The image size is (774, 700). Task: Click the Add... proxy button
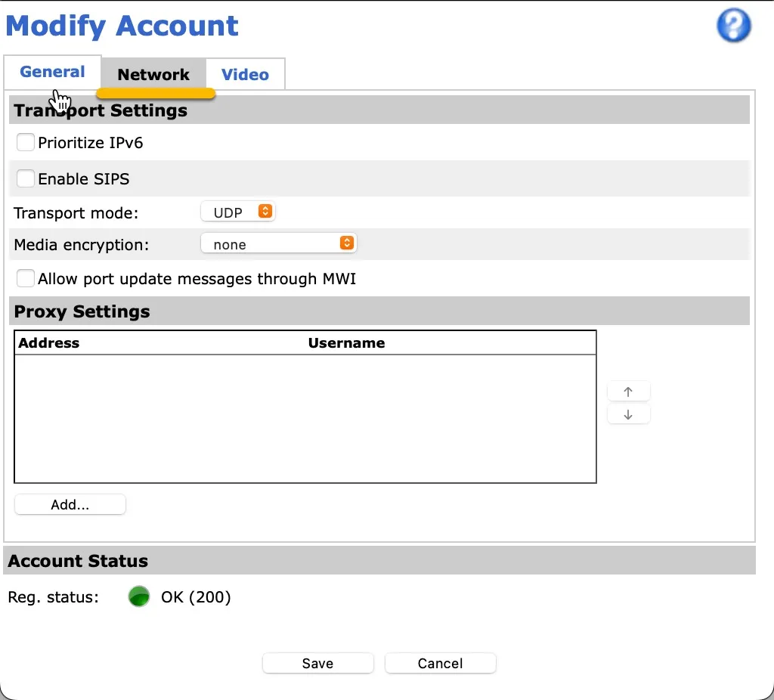(x=70, y=504)
